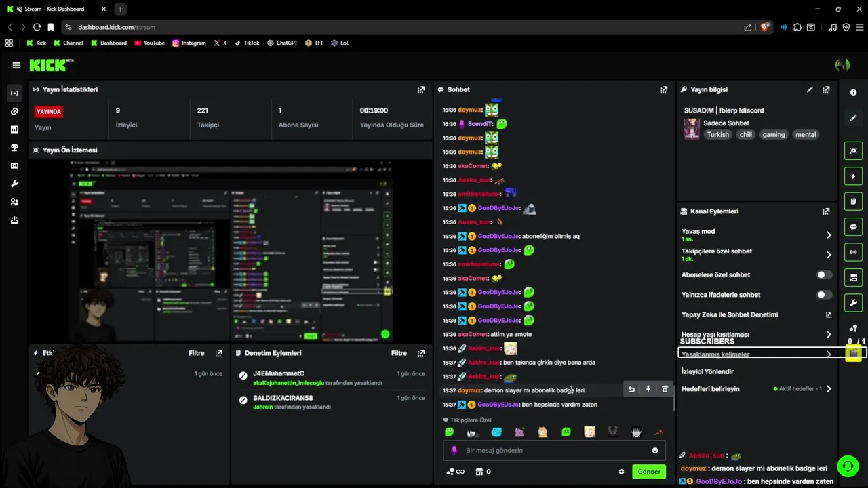868x488 pixels.
Task: Open the video clips icon in left sidebar
Action: 14,166
